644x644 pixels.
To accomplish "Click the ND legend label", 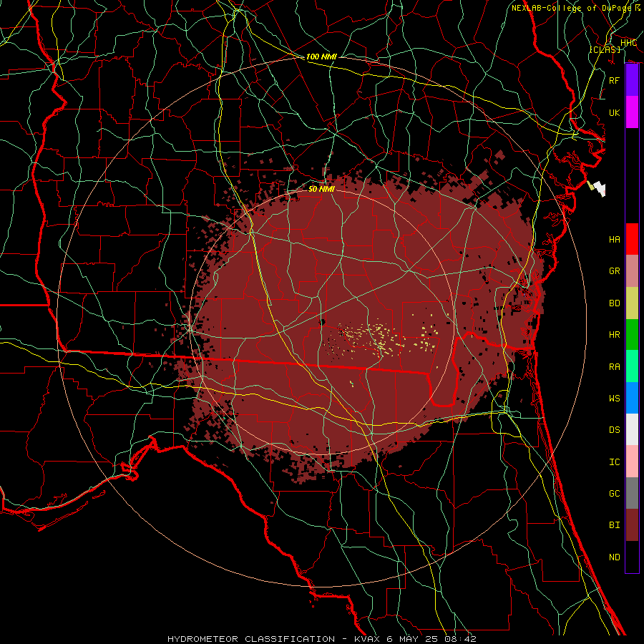I will point(615,557).
